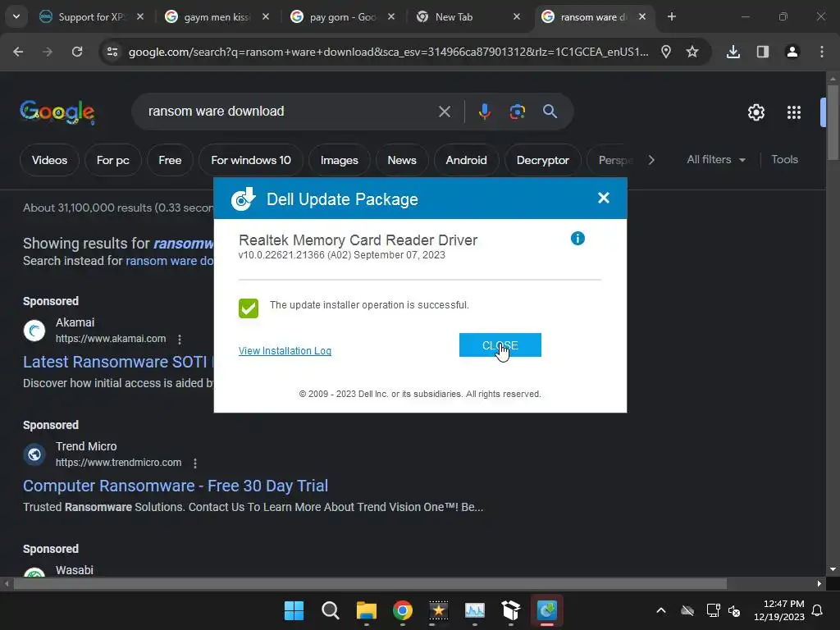Click the green success checkmark icon
This screenshot has height=630, width=840.
(x=249, y=308)
